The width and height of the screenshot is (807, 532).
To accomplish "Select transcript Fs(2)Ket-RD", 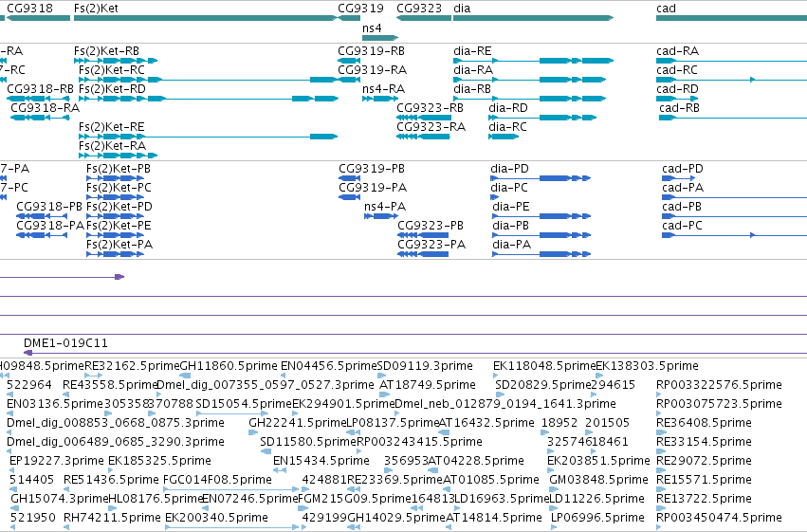I will (112, 89).
